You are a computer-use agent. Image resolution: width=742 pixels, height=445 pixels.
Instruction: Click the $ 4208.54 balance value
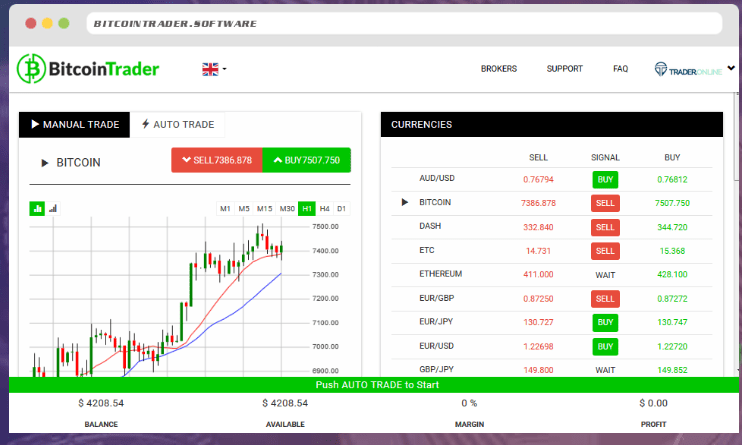(x=101, y=403)
